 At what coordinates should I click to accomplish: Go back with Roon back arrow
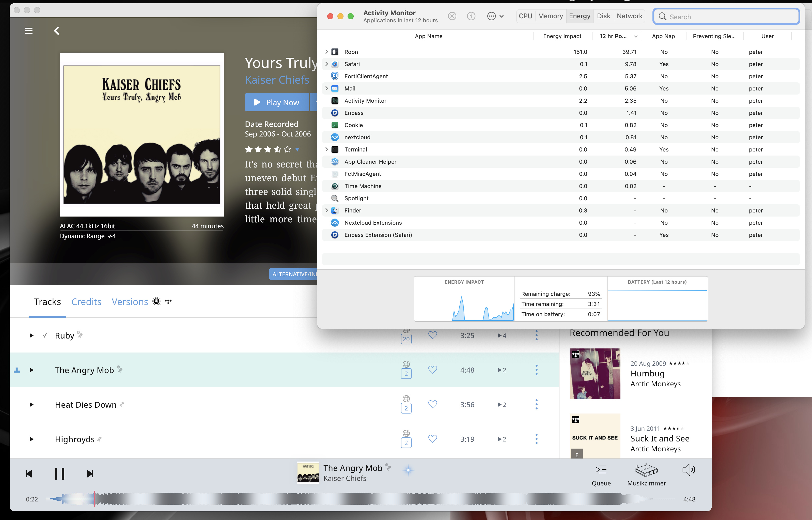tap(56, 31)
